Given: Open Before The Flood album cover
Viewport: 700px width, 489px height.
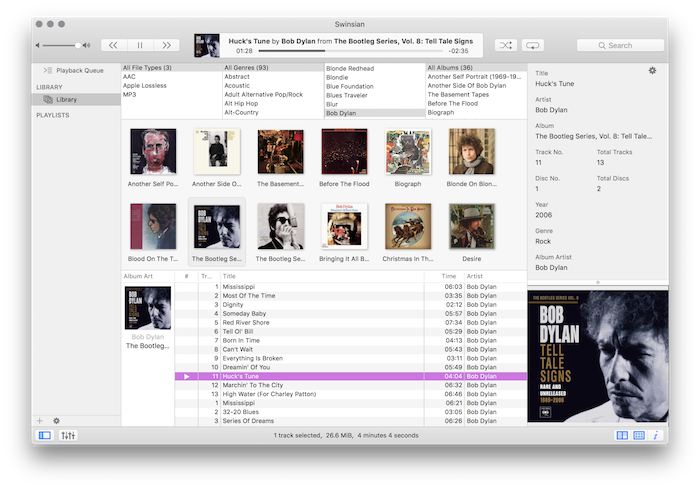Looking at the screenshot, I should tap(344, 151).
